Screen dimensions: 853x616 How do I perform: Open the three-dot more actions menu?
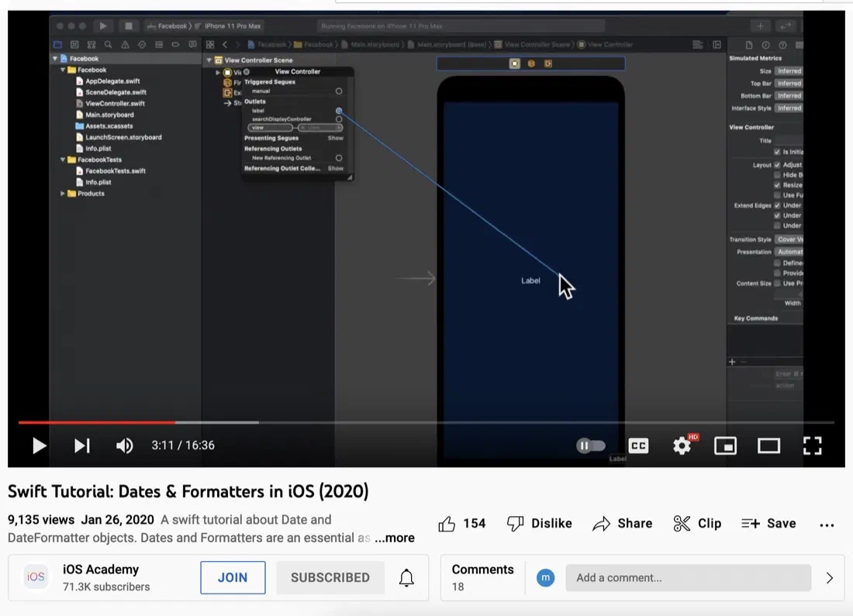[x=827, y=525]
